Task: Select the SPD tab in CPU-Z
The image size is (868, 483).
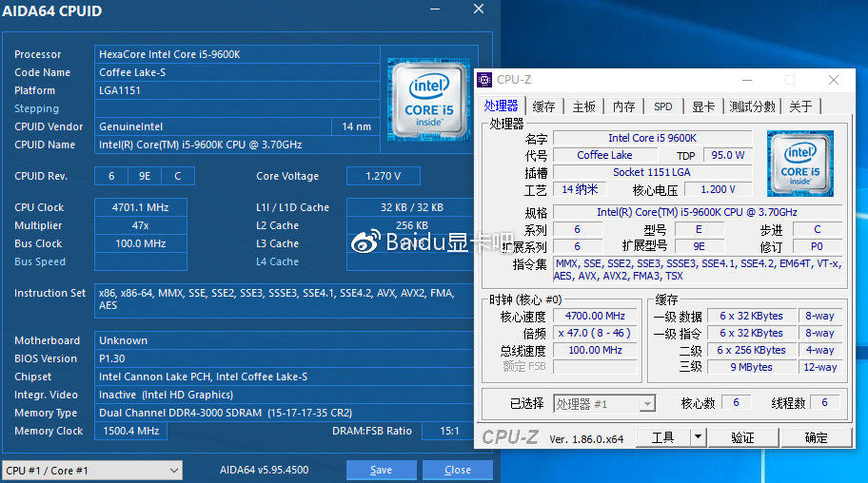Action: 663,106
